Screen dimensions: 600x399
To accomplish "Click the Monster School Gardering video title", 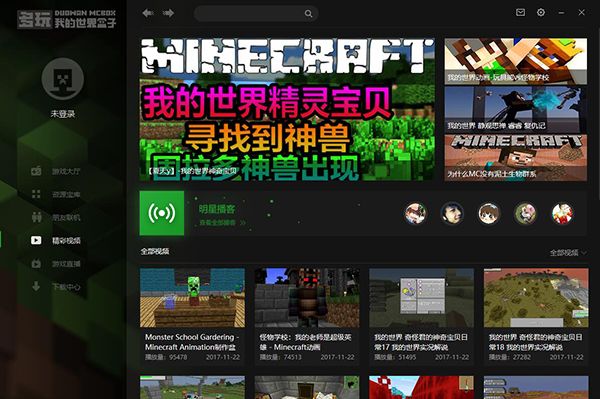I will pyautogui.click(x=192, y=342).
